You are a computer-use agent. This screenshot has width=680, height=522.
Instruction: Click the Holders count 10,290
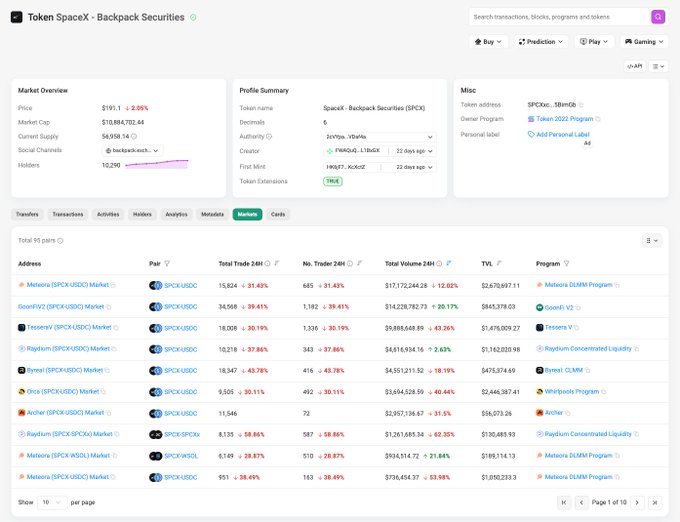[x=111, y=165]
